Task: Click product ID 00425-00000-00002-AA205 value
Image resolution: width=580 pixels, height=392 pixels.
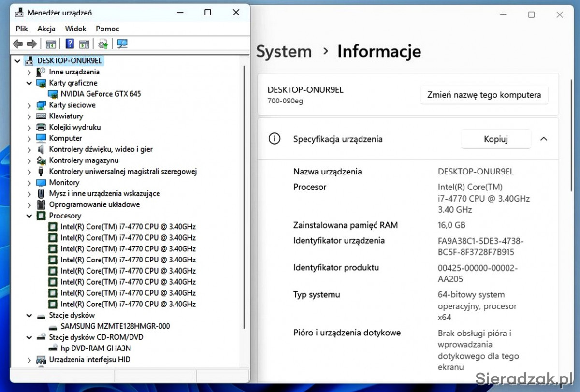Action: (x=478, y=274)
